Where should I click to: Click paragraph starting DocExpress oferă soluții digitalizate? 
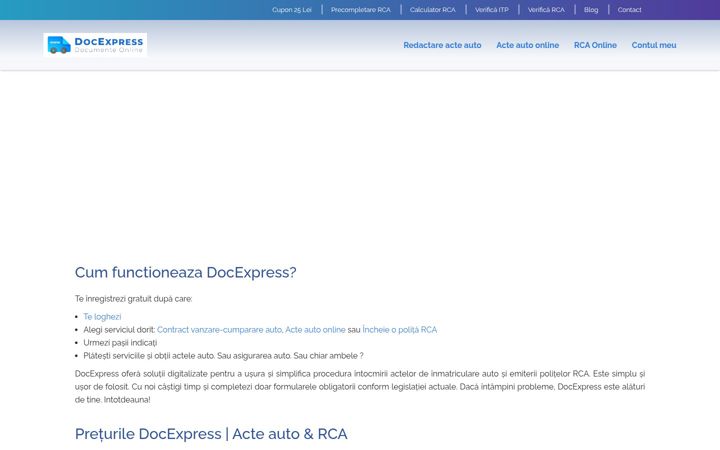360,387
